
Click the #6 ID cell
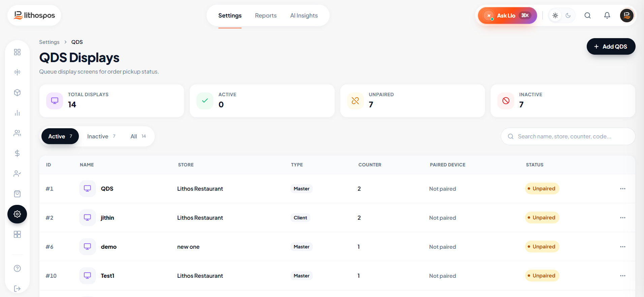pos(49,247)
